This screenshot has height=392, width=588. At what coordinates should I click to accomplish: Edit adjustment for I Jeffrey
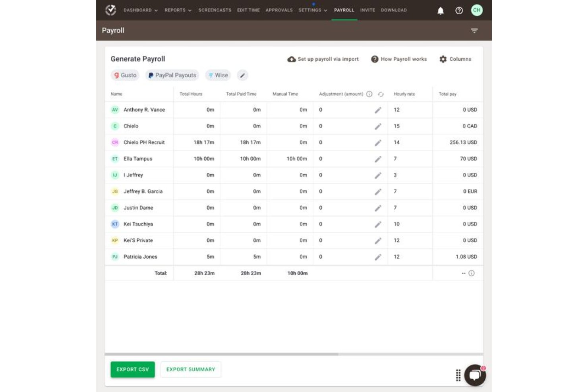[378, 175]
